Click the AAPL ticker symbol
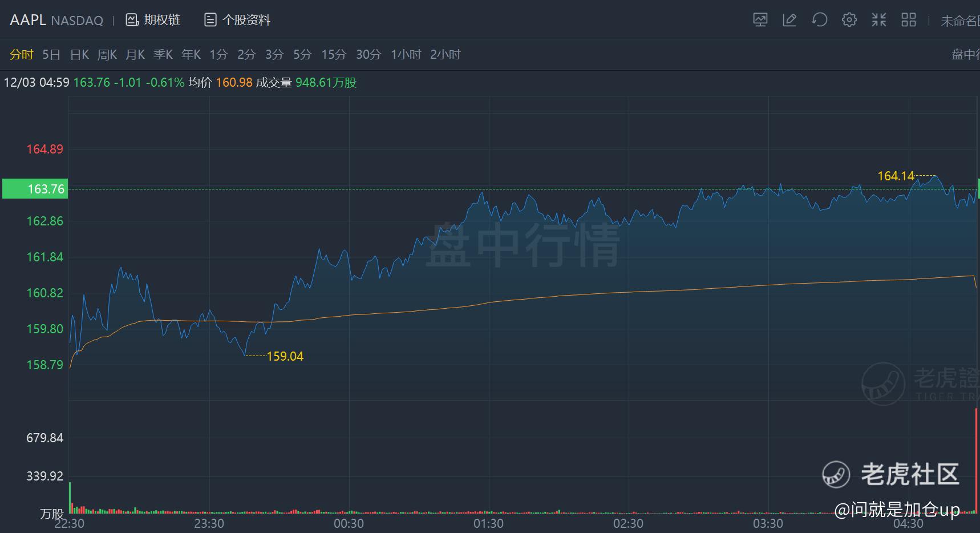 click(27, 20)
